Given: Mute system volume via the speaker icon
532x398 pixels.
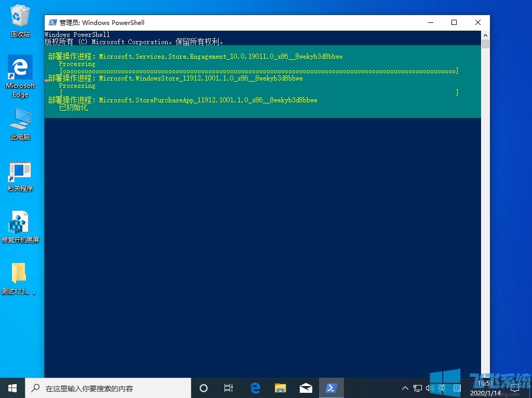Looking at the screenshot, I should pos(430,388).
